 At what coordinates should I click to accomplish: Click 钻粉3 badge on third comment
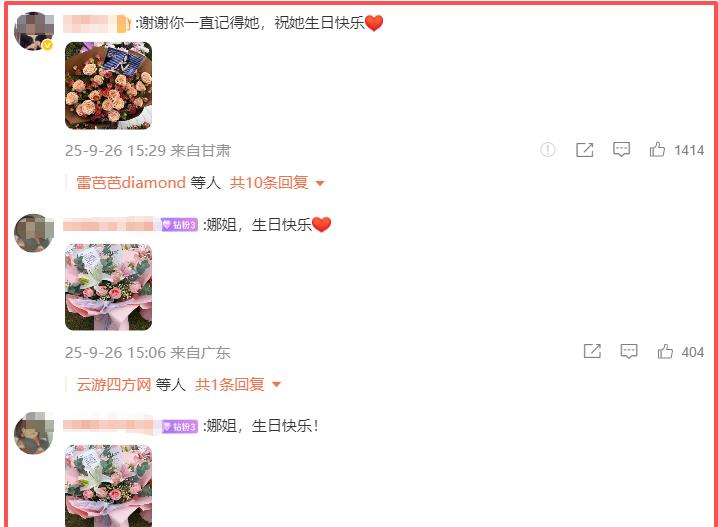pos(180,426)
